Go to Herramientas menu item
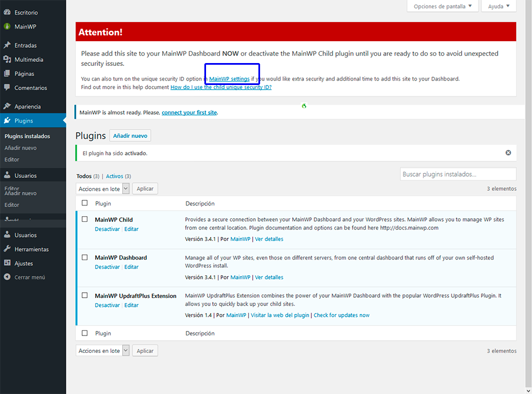The image size is (532, 394). pyautogui.click(x=32, y=249)
